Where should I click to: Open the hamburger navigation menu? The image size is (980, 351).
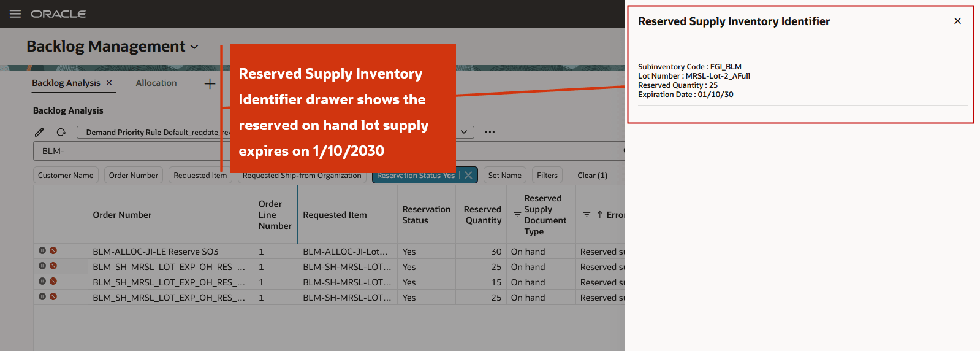click(15, 13)
